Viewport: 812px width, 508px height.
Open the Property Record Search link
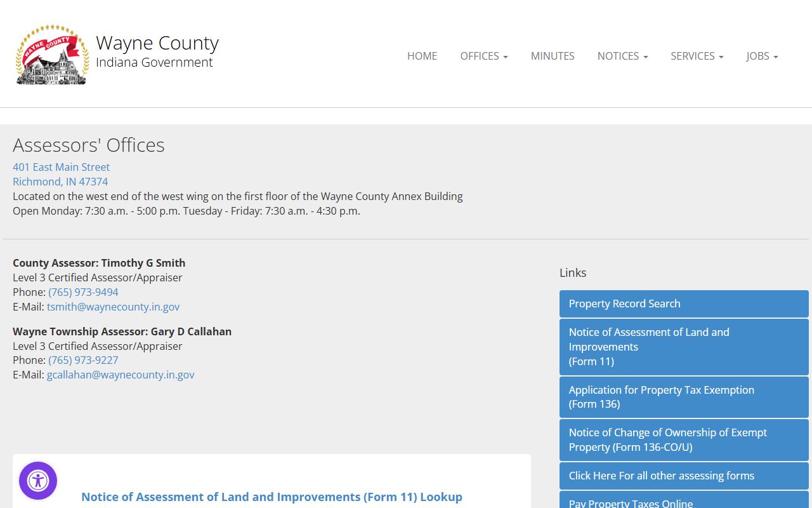[684, 304]
